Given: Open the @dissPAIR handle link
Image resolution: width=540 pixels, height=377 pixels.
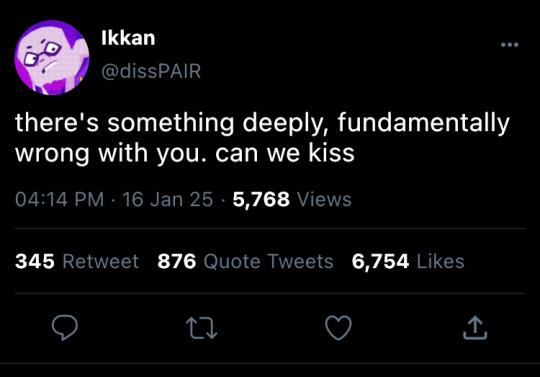Looking at the screenshot, I should [151, 71].
